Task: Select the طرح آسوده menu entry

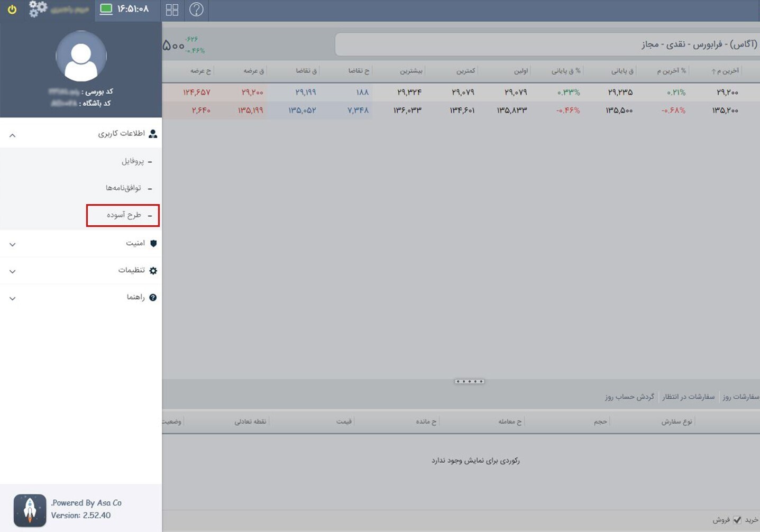Action: point(124,215)
